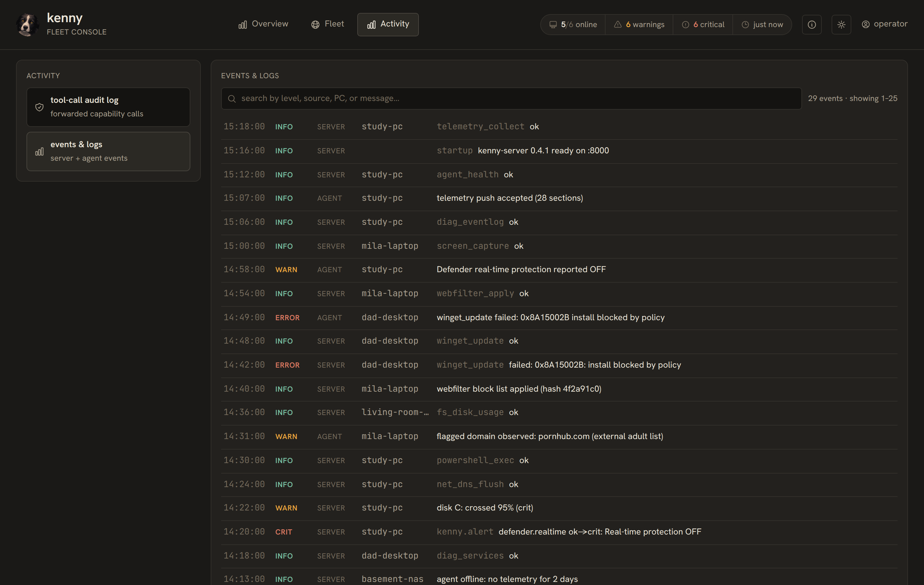Click 'disk C: crossed 95% (crit)' message
Image resolution: width=924 pixels, height=585 pixels.
pyautogui.click(x=485, y=508)
